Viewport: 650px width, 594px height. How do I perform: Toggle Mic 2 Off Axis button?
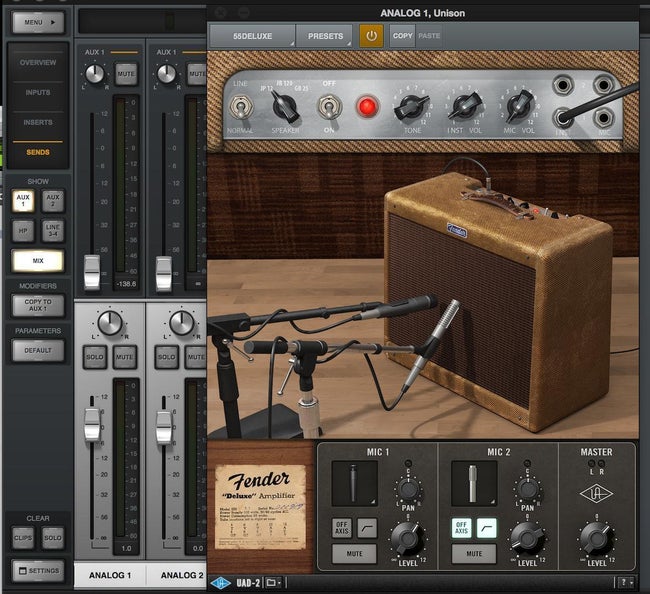pyautogui.click(x=461, y=527)
